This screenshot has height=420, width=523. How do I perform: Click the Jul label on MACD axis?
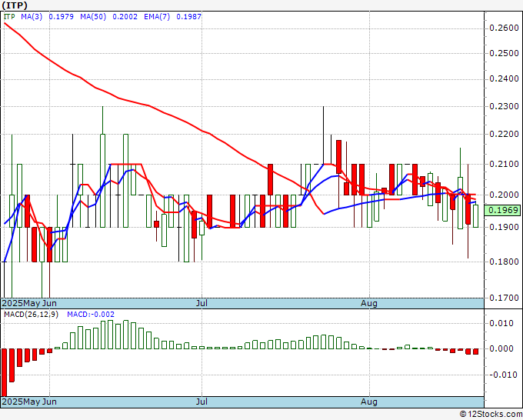202,402
